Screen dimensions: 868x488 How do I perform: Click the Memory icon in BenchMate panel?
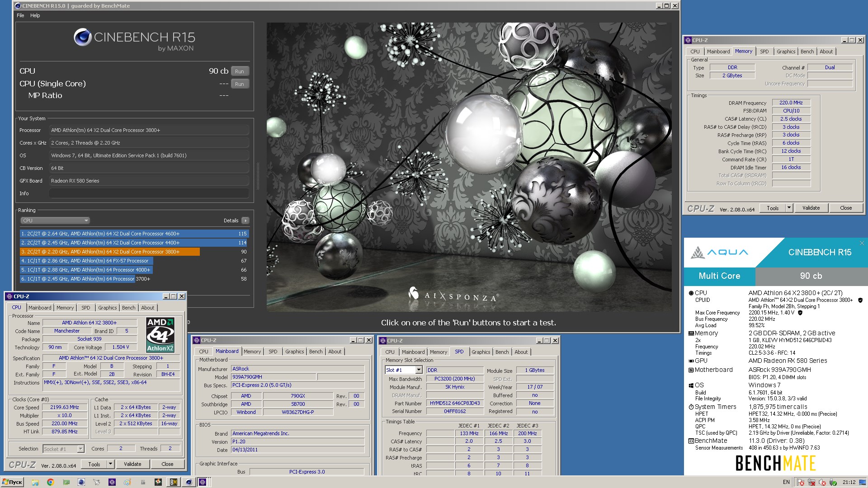691,333
